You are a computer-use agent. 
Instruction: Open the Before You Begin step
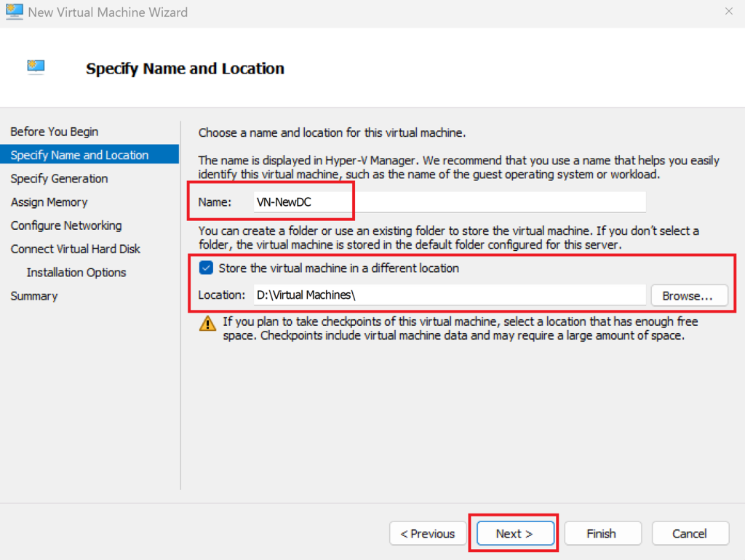[x=55, y=132]
